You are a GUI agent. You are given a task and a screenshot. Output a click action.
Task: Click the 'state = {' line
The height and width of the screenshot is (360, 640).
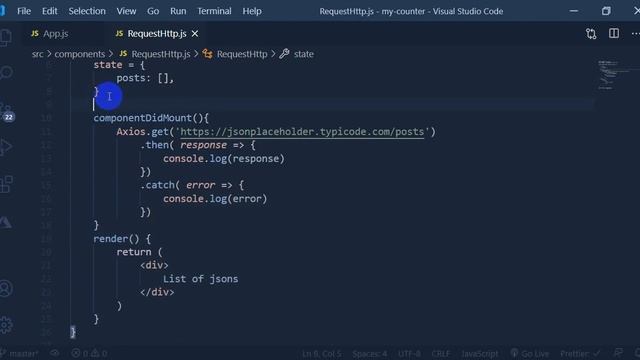tap(119, 65)
